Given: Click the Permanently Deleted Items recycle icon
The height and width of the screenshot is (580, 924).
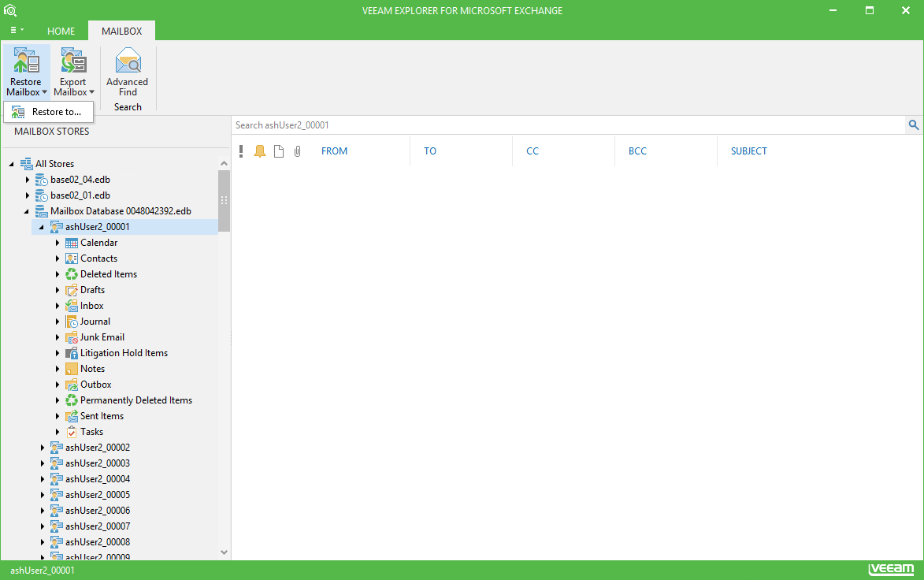Looking at the screenshot, I should pyautogui.click(x=72, y=400).
